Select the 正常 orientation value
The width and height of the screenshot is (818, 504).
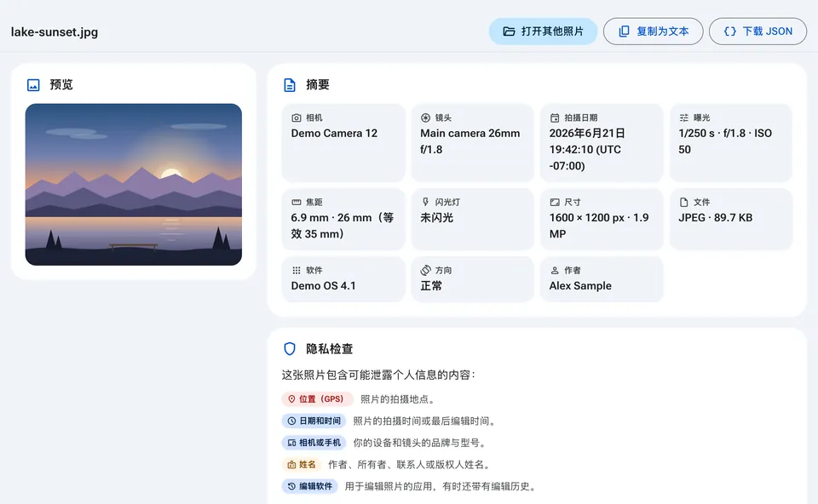tap(431, 286)
